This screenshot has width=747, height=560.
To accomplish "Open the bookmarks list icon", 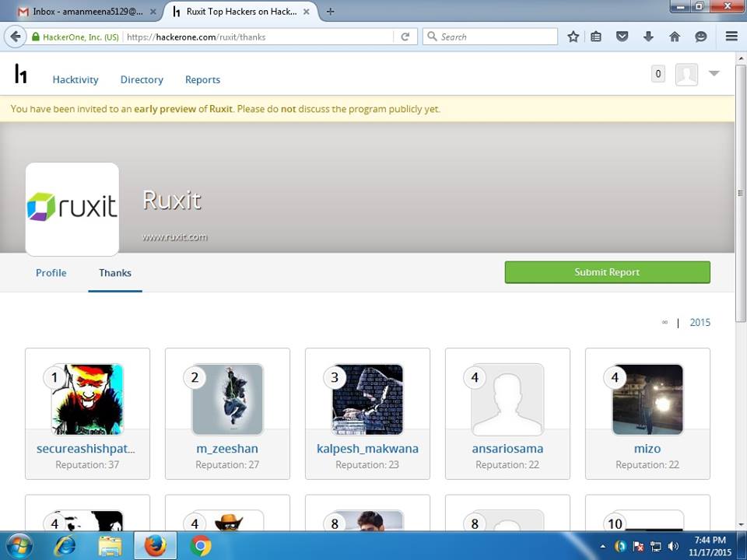I will [x=596, y=37].
